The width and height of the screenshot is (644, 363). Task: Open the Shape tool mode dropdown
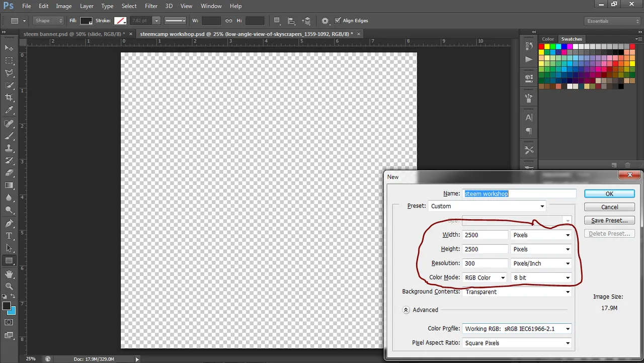tap(49, 21)
